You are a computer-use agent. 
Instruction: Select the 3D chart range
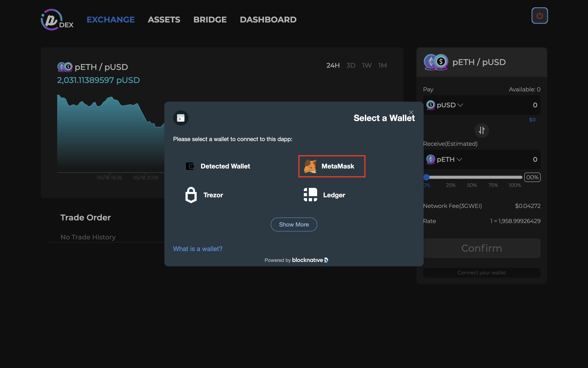click(x=351, y=65)
